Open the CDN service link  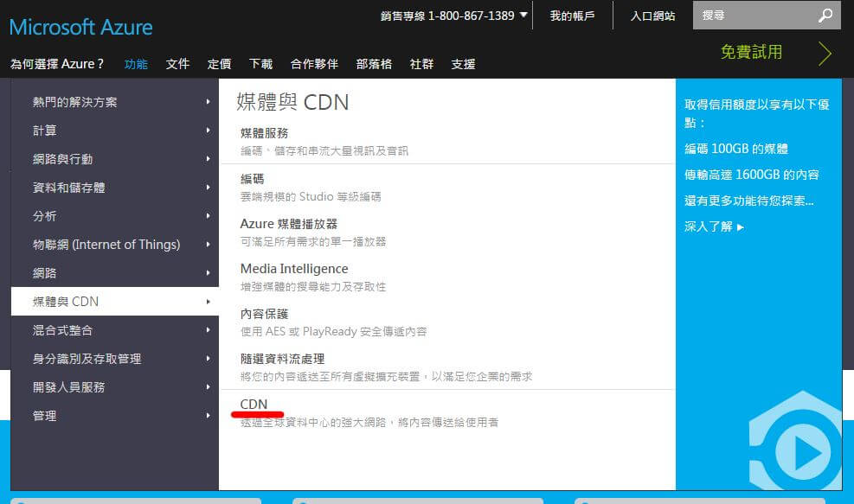(x=254, y=404)
